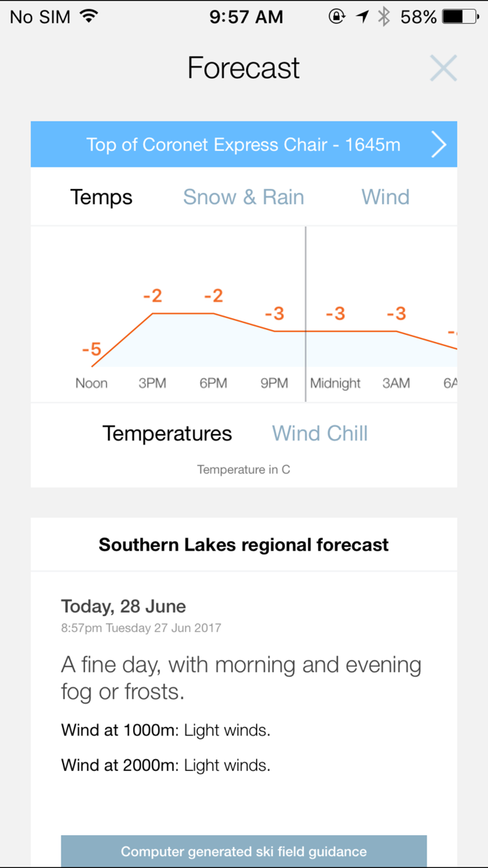Click the Midnight label on the chart axis

pos(335,383)
